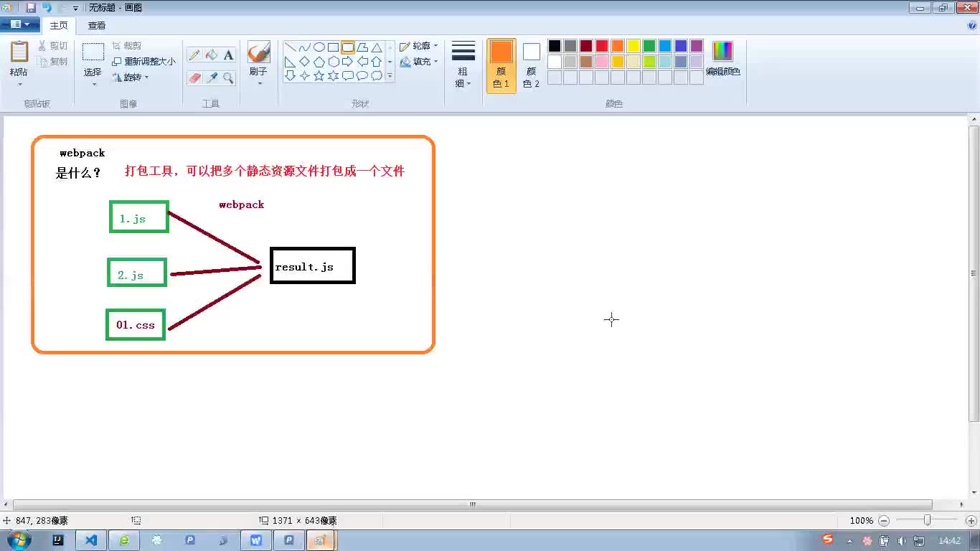Select the Magnifier tool
Screen dimensions: 980x551
click(228, 77)
